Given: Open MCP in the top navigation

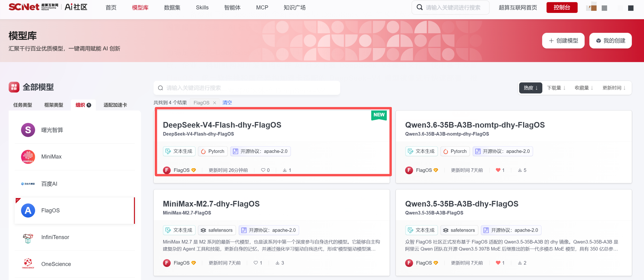Looking at the screenshot, I should pos(262,8).
